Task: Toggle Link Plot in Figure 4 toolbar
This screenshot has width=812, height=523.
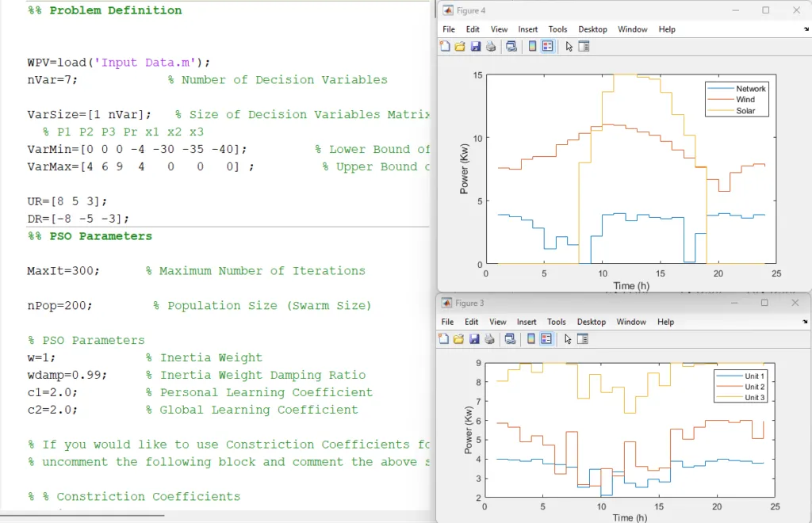Action: (511, 47)
